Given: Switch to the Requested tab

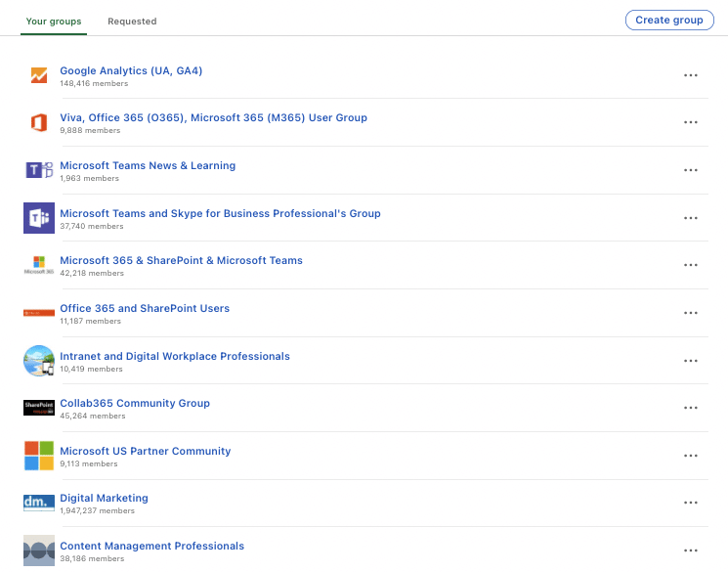Looking at the screenshot, I should [132, 22].
